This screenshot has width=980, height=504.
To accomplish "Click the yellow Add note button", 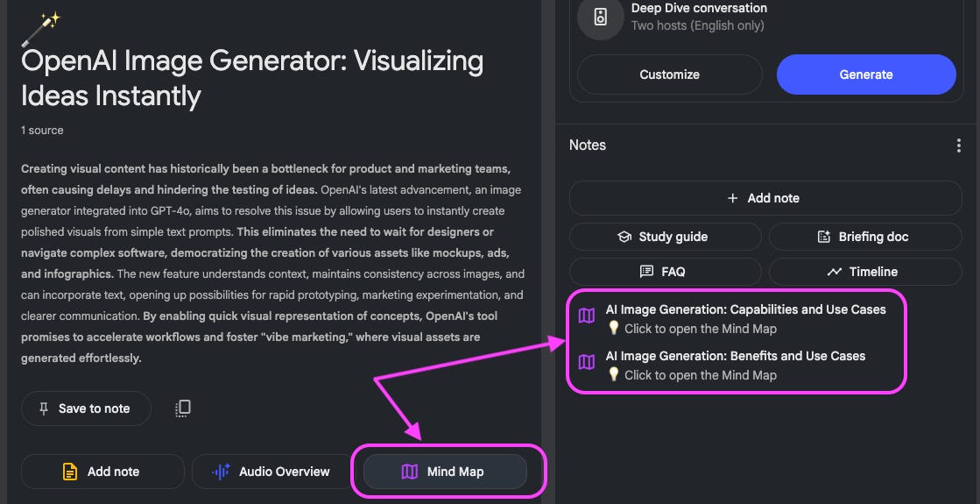I will (102, 472).
